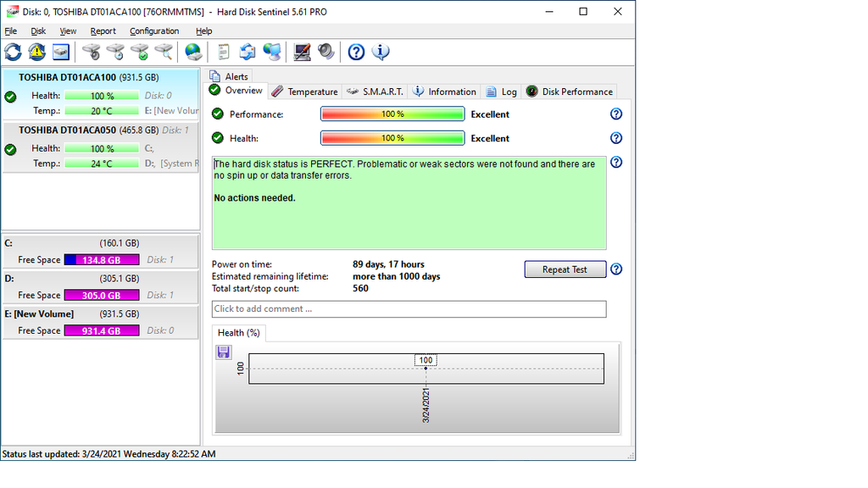Click the blue question mark help toolbar icon
The height and width of the screenshot is (488, 868).
click(x=356, y=52)
